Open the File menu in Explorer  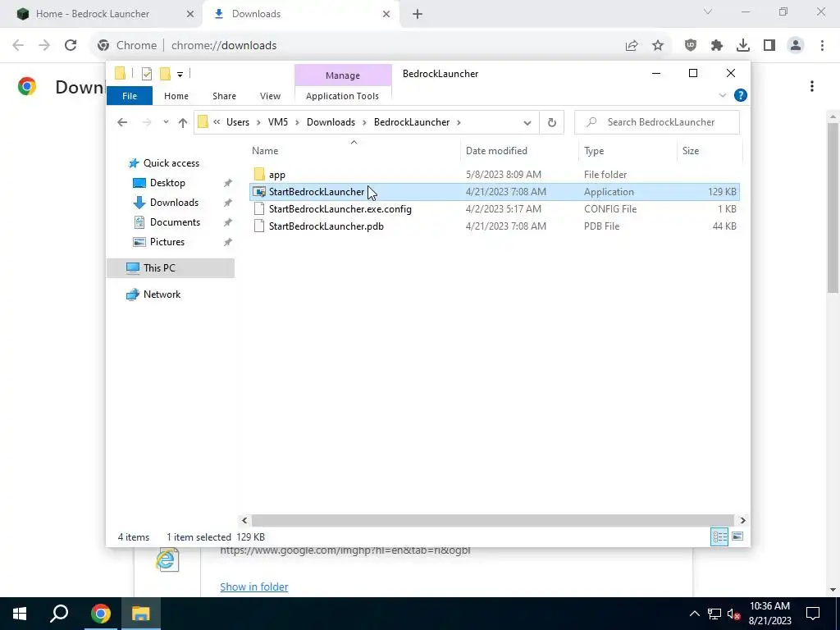point(130,96)
